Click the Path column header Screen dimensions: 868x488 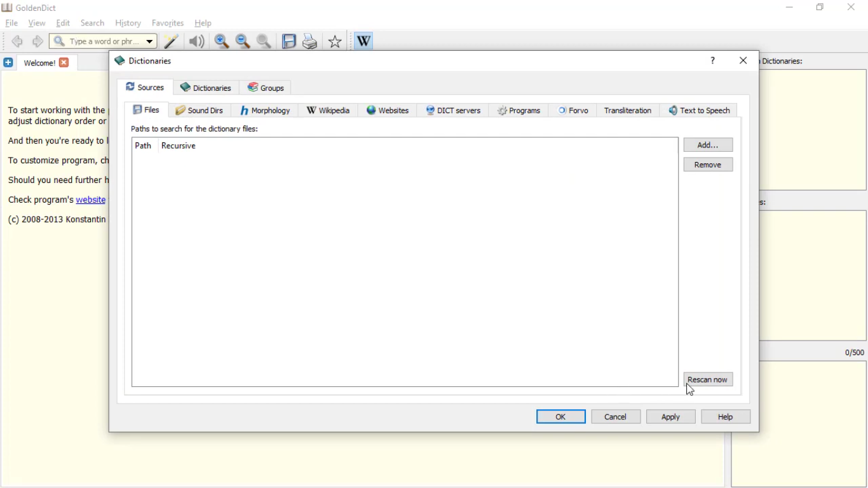[144, 146]
